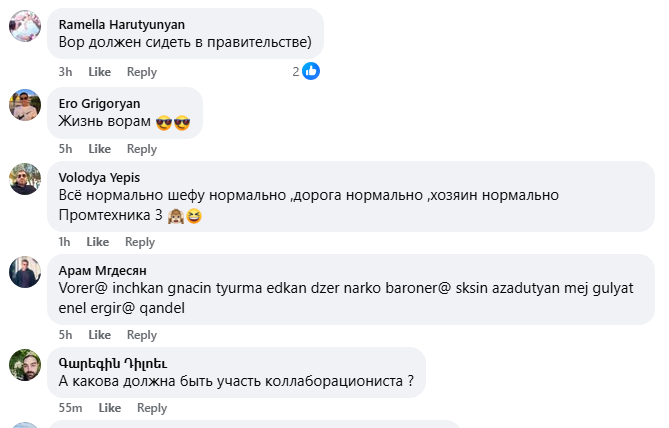Like Ramella Harutyunyan's comment
This screenshot has height=428, width=669.
tap(99, 72)
